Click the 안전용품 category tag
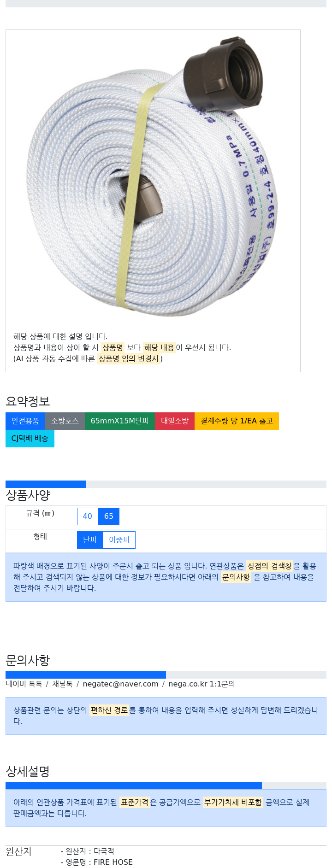This screenshot has width=332, height=868. point(25,421)
